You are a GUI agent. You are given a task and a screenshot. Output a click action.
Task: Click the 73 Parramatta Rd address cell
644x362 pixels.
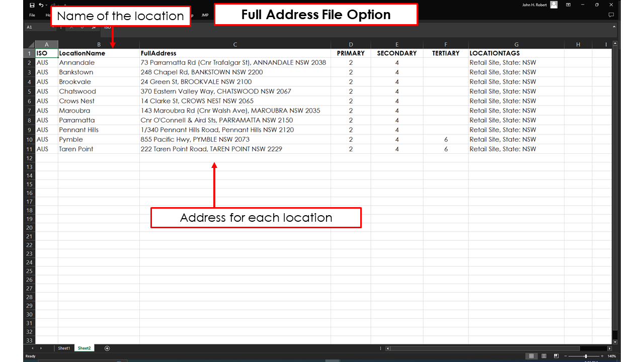[235, 63]
